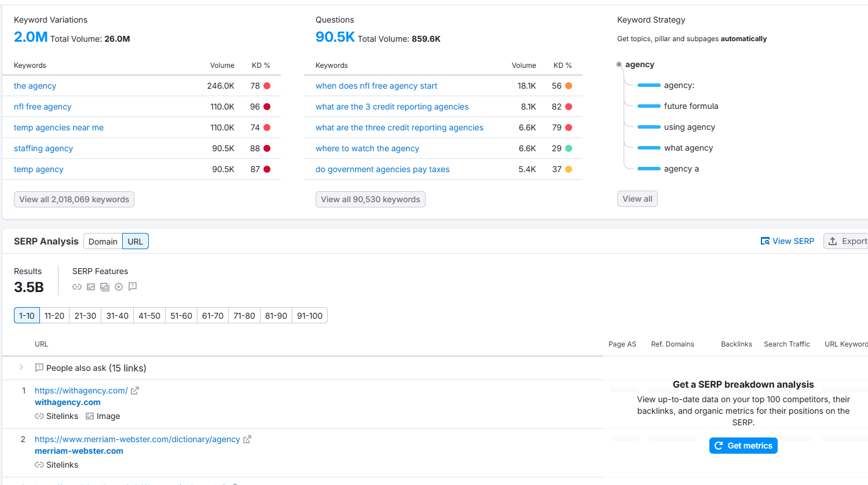
Task: Open the View SERP link
Action: 788,241
